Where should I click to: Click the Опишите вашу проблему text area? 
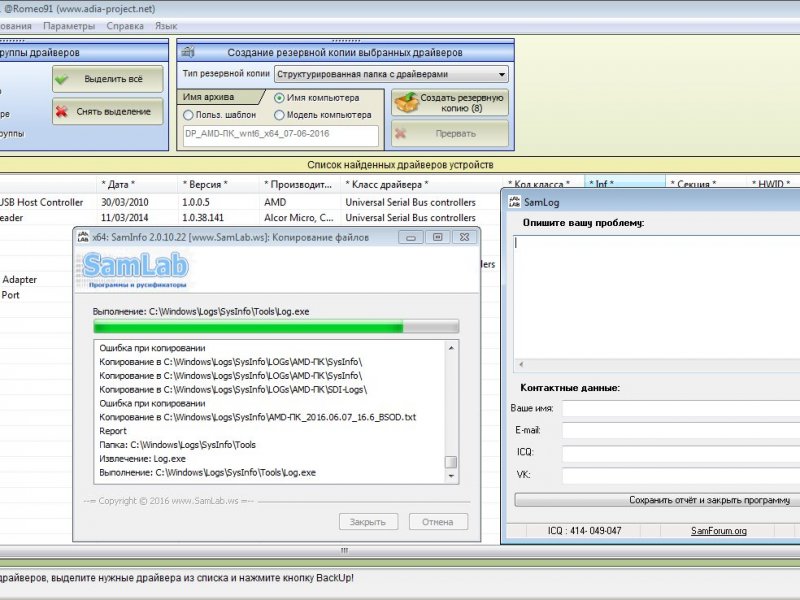657,296
